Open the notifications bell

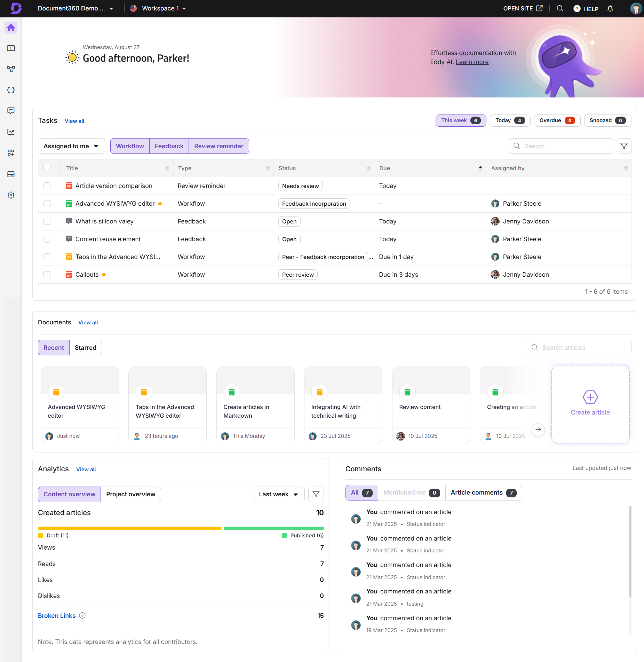pos(610,8)
